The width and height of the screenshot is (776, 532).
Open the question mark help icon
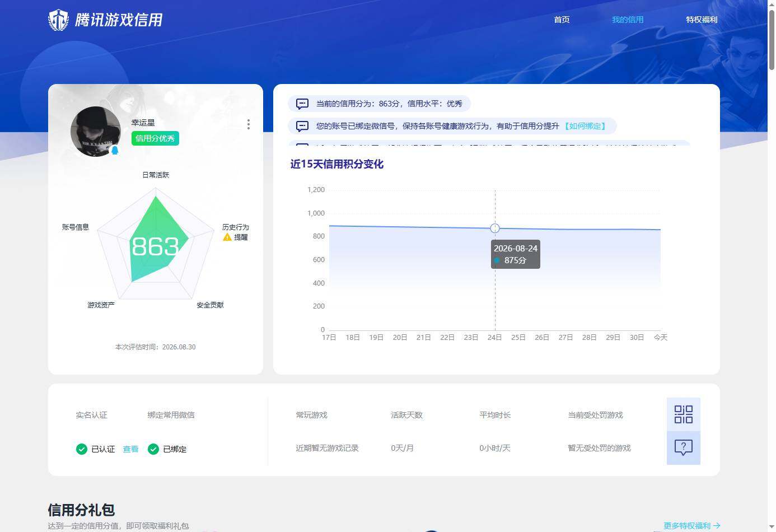click(683, 447)
